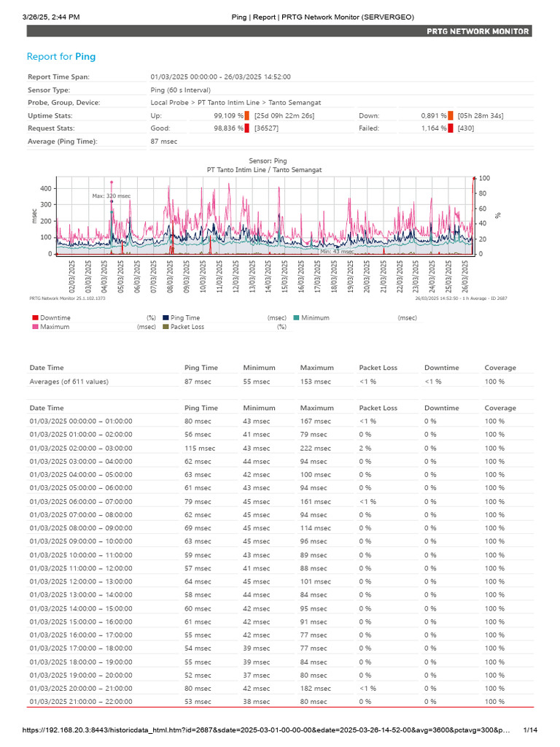Image resolution: width=560 pixels, height=747 pixels.
Task: Click the '115 msec' ping time value
Action: (200, 449)
